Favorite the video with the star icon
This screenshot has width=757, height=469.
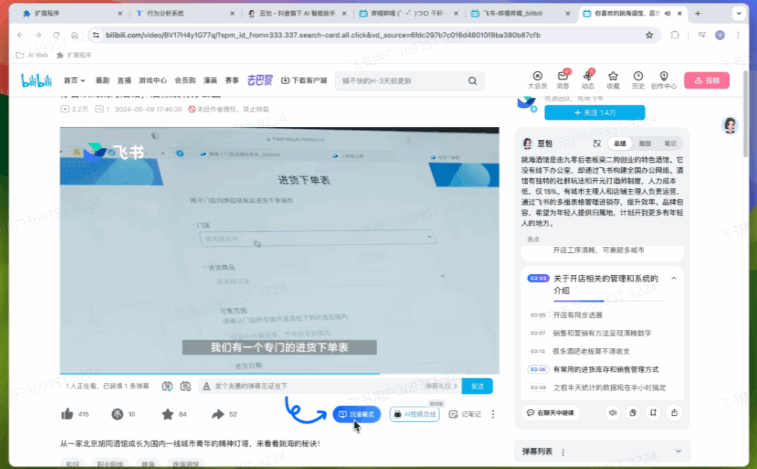167,414
